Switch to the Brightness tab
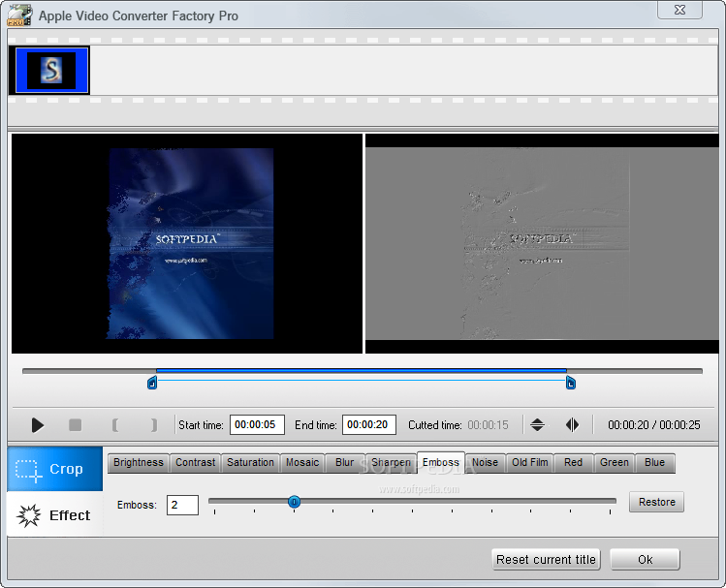The height and width of the screenshot is (588, 726). (x=139, y=463)
